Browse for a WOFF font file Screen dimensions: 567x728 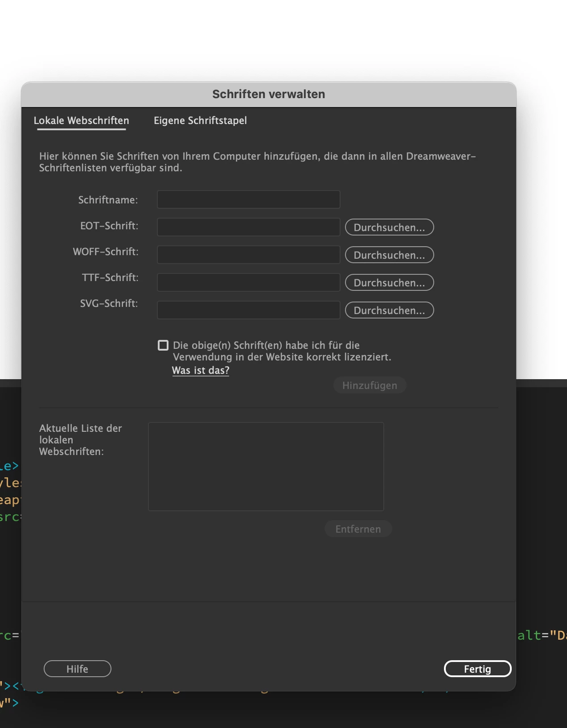click(x=390, y=255)
